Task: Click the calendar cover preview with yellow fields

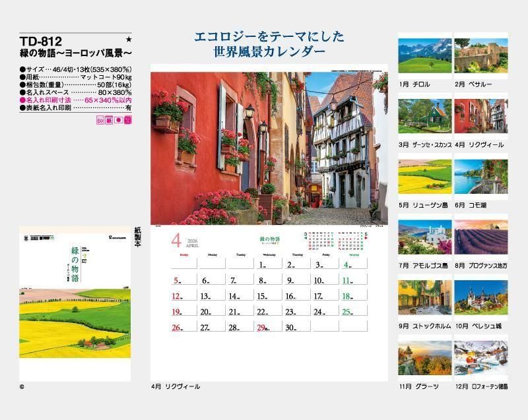Action: [75, 304]
